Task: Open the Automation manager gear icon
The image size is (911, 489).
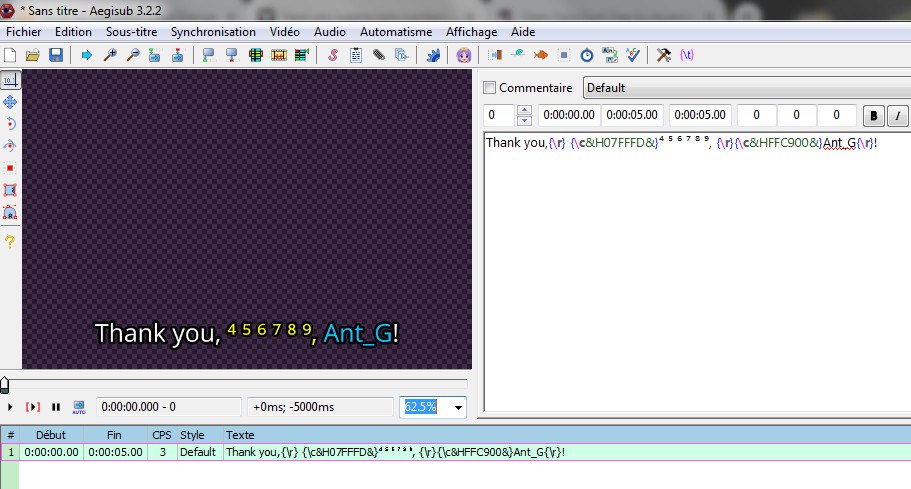Action: [433, 55]
